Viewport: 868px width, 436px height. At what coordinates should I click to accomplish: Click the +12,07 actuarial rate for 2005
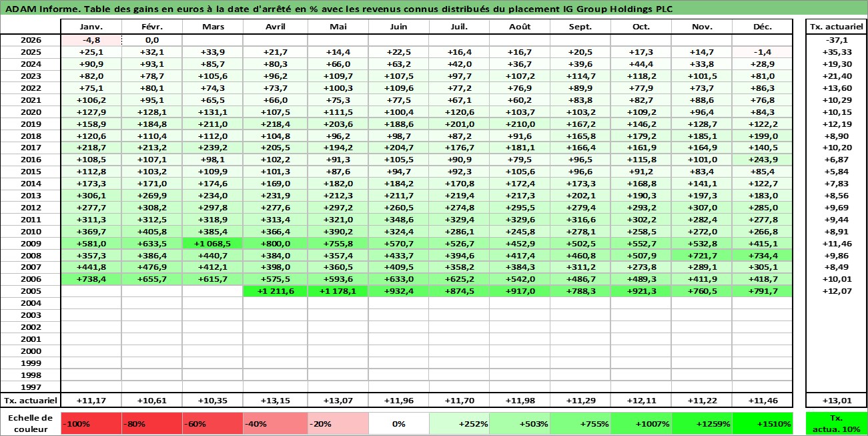(x=837, y=292)
